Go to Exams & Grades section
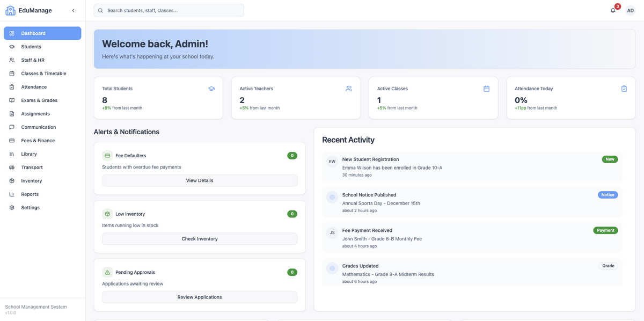This screenshot has width=644, height=321. (42, 100)
